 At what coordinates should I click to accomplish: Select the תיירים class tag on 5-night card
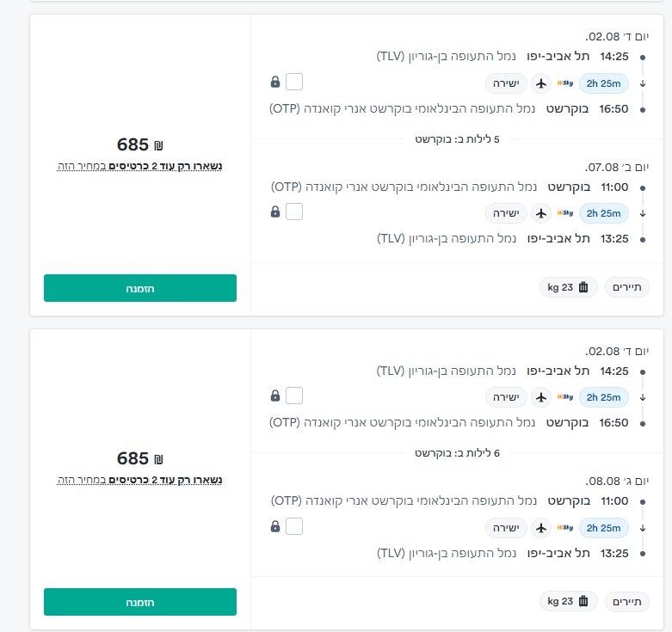click(627, 287)
